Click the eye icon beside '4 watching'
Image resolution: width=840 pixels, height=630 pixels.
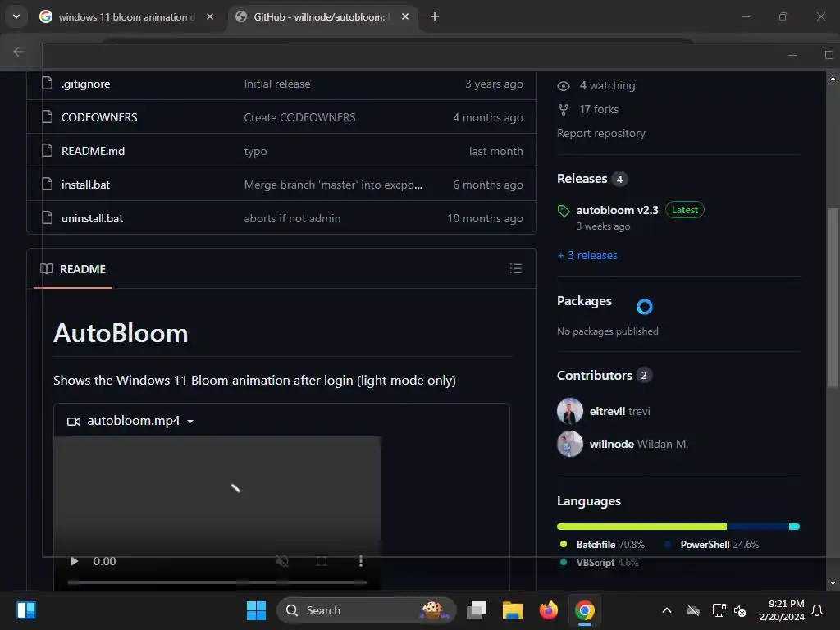[x=563, y=85]
